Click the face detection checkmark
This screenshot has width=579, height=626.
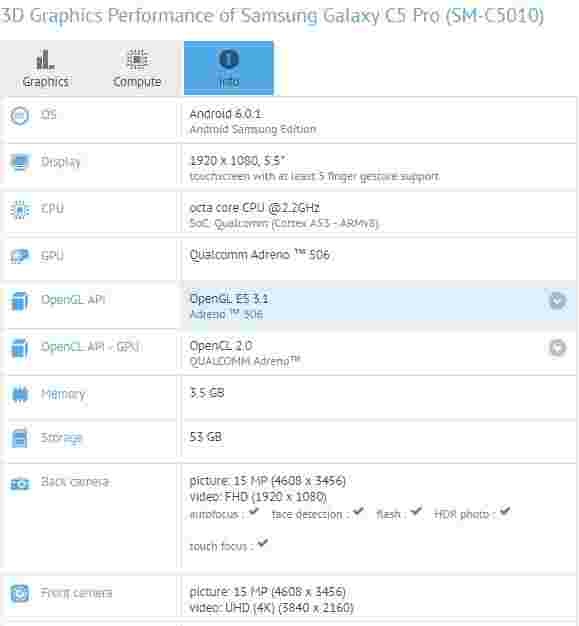tap(358, 511)
